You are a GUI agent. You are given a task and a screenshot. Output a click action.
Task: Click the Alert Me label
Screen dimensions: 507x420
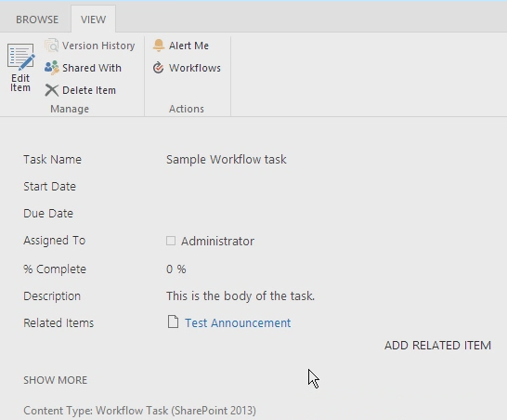click(x=188, y=46)
